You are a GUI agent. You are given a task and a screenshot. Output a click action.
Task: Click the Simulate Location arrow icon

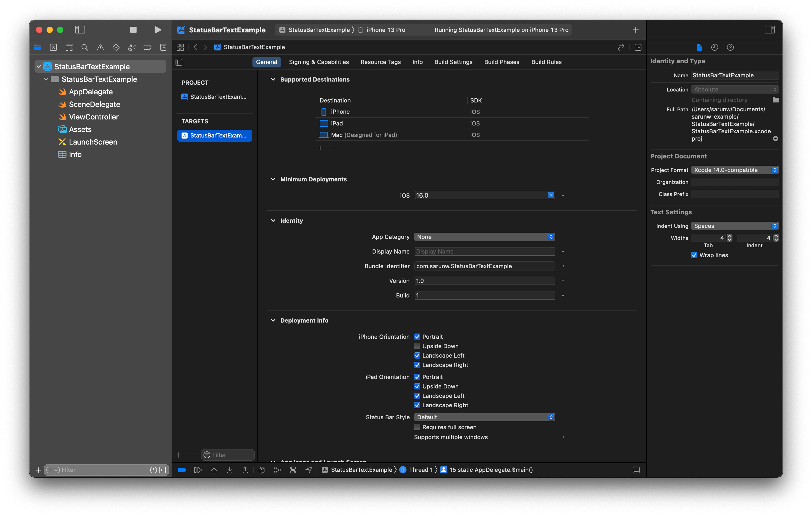click(309, 470)
